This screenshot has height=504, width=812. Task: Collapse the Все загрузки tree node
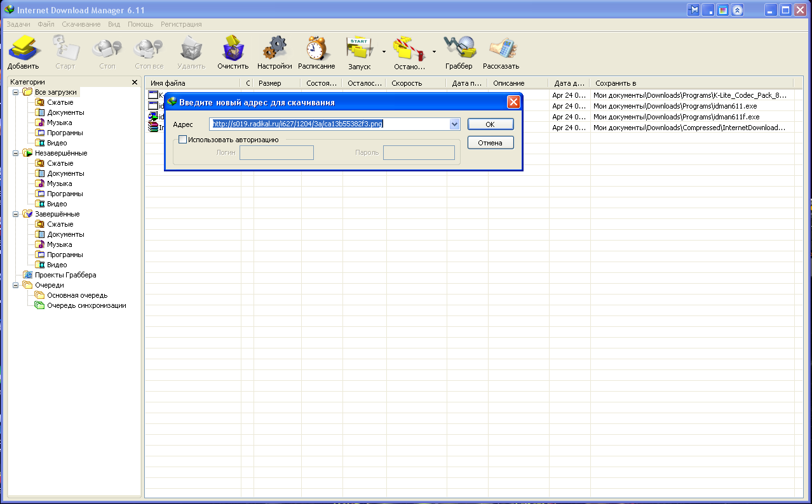pyautogui.click(x=16, y=92)
